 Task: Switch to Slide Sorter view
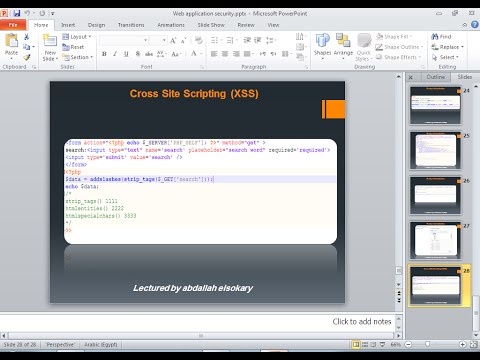tap(365, 344)
